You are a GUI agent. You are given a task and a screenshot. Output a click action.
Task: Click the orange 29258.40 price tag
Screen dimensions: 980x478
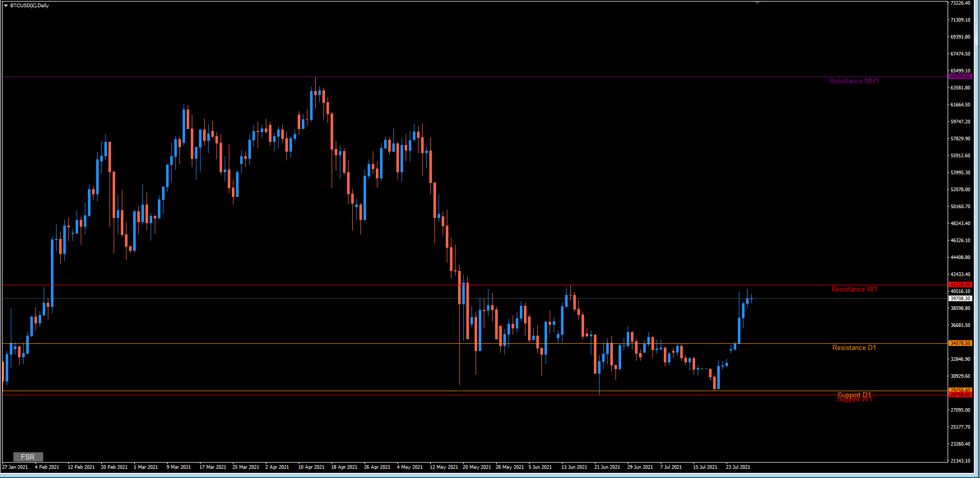960,390
